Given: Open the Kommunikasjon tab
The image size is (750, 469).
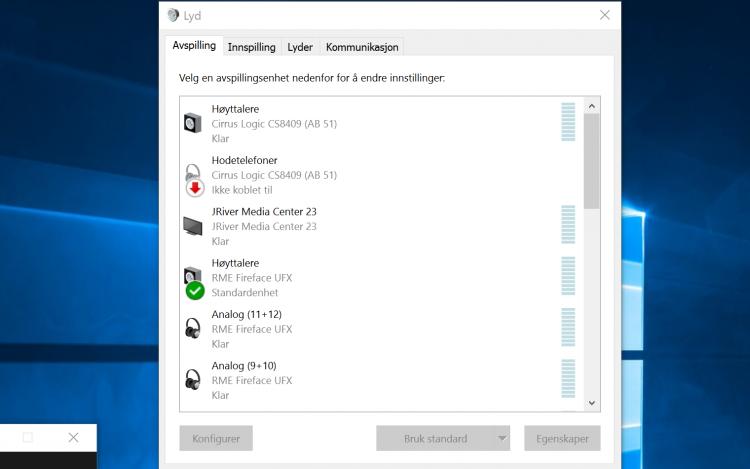Looking at the screenshot, I should [362, 47].
